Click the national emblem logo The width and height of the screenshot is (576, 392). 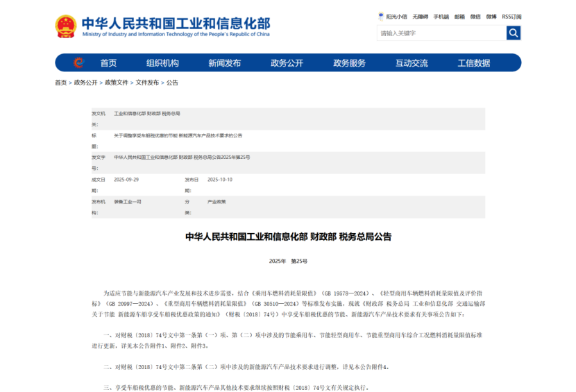[x=66, y=26]
